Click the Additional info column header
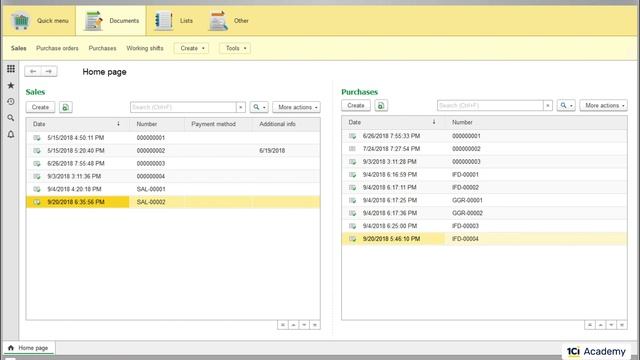Viewport: 640px width, 360px height. 286,124
